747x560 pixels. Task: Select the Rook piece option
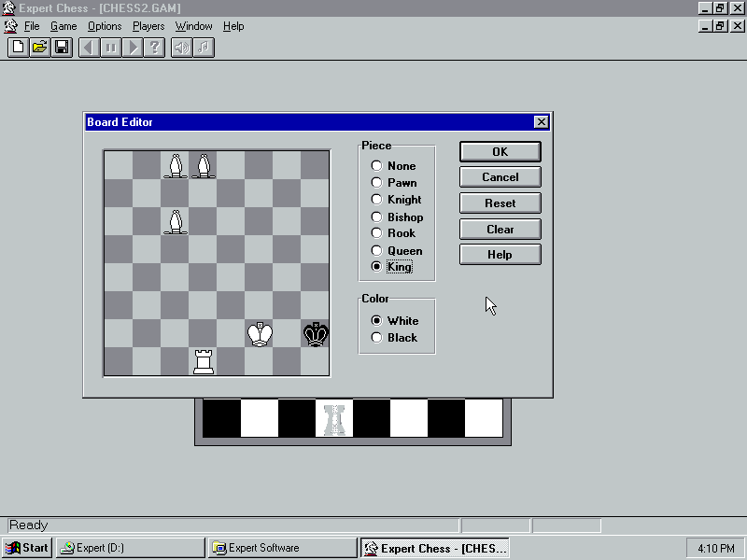[393, 232]
